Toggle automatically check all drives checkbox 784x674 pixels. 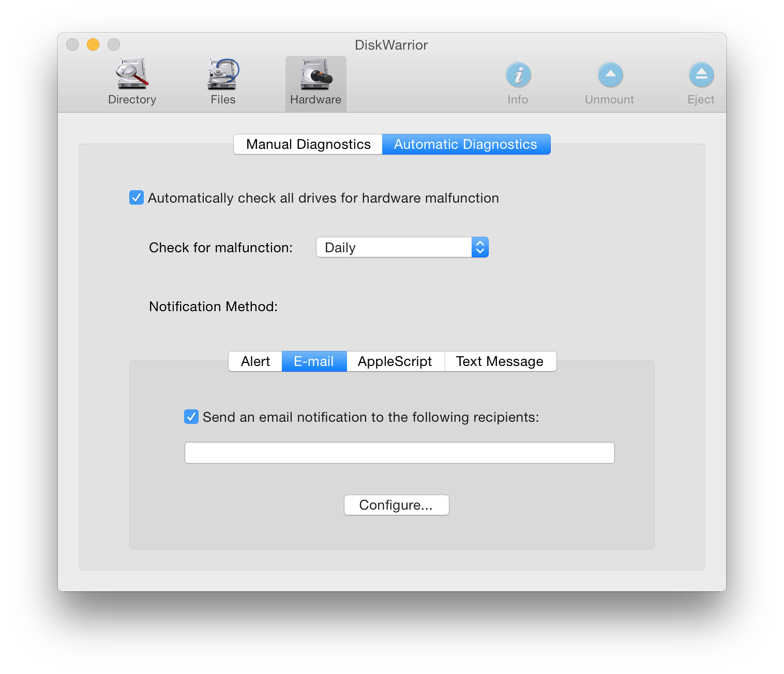point(137,197)
